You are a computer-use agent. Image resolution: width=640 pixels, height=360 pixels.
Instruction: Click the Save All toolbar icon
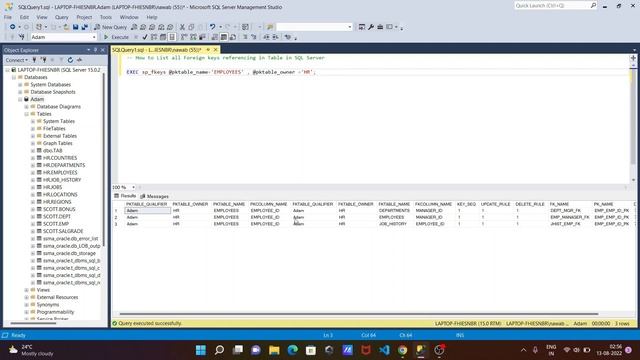[x=84, y=27]
